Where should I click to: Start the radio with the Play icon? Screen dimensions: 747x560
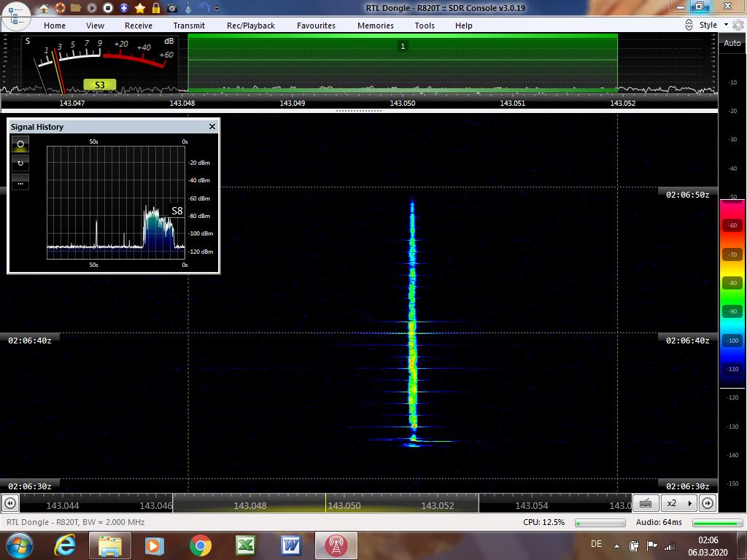(92, 7)
